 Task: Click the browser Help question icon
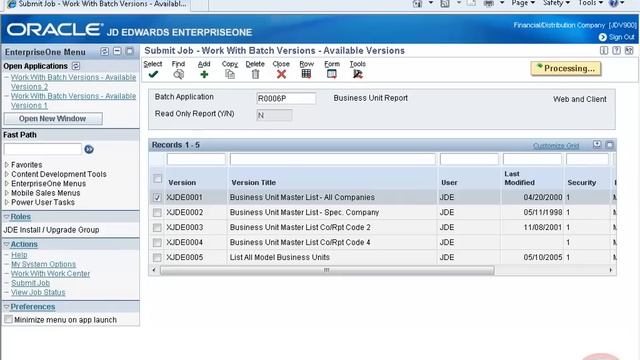(x=613, y=3)
